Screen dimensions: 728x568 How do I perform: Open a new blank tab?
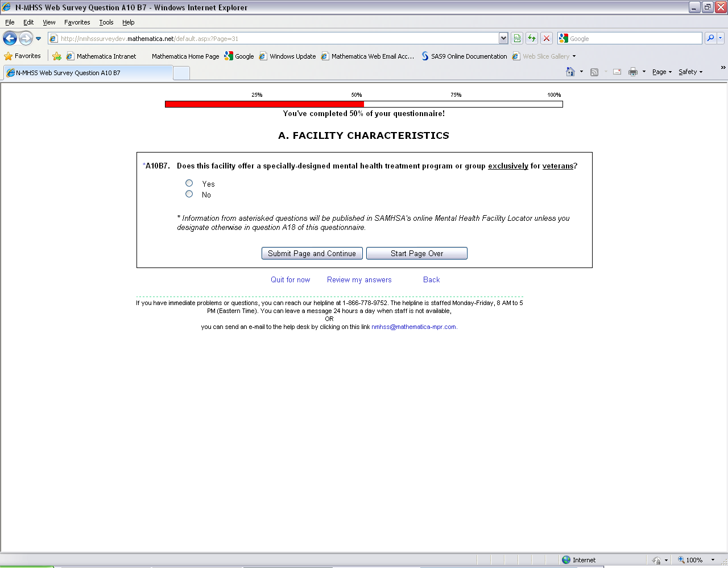click(x=181, y=73)
